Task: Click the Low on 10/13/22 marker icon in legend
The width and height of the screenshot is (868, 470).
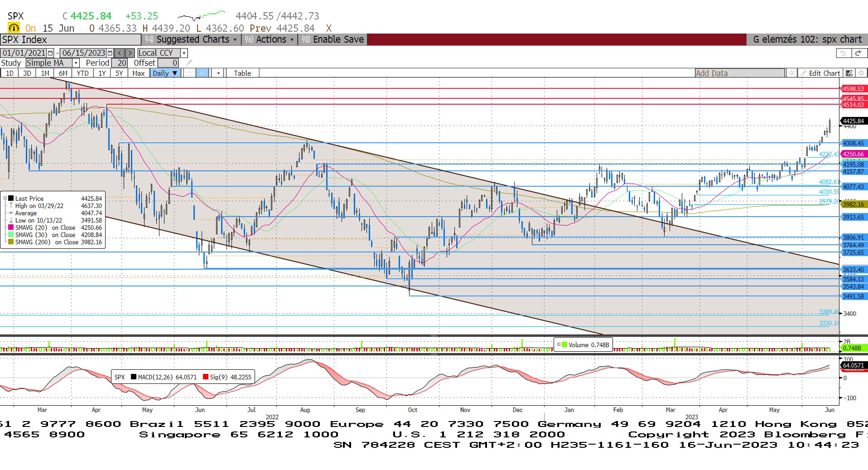Action: coord(11,220)
